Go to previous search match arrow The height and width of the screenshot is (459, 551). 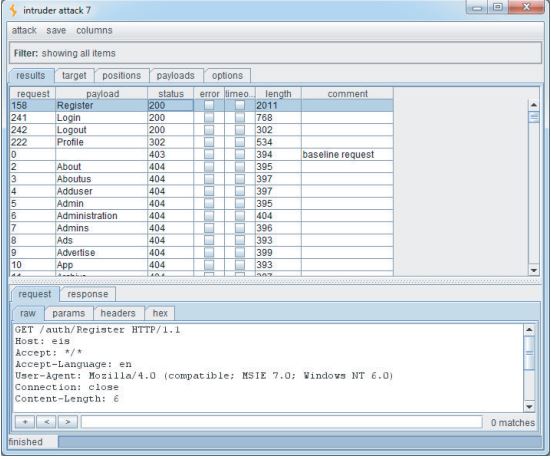tap(47, 422)
